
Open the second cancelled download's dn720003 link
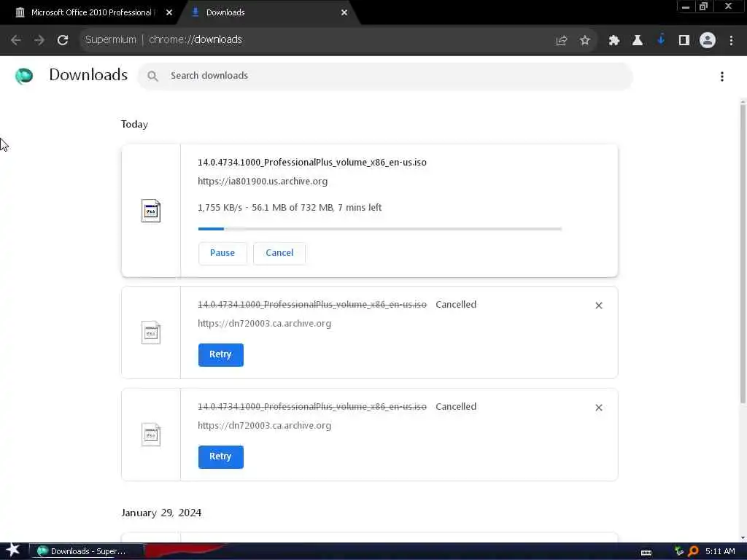point(264,426)
